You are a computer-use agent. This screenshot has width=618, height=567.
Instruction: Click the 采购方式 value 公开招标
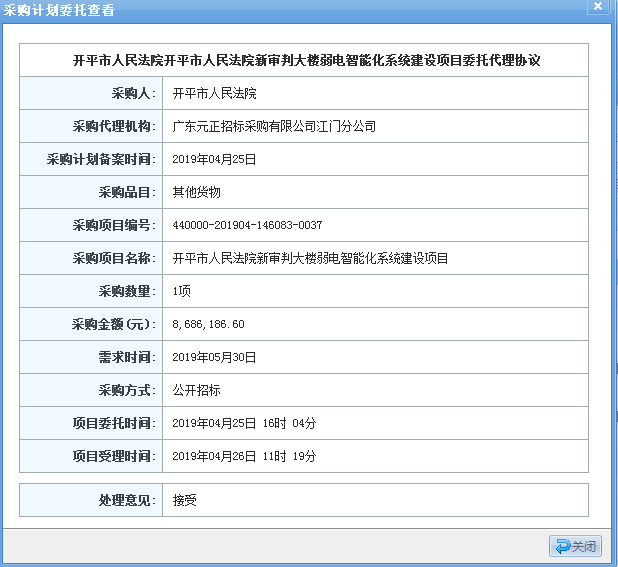[x=196, y=390]
